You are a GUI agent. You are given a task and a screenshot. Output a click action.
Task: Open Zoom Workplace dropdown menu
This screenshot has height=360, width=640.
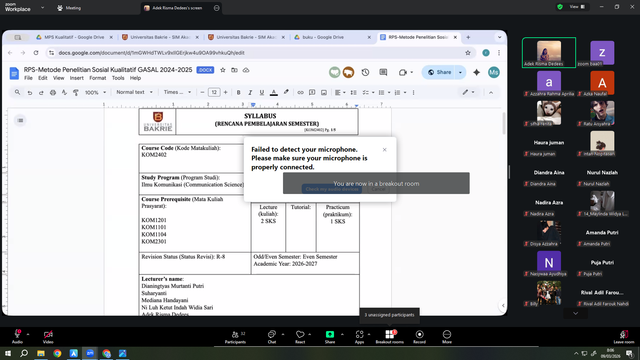42,7
